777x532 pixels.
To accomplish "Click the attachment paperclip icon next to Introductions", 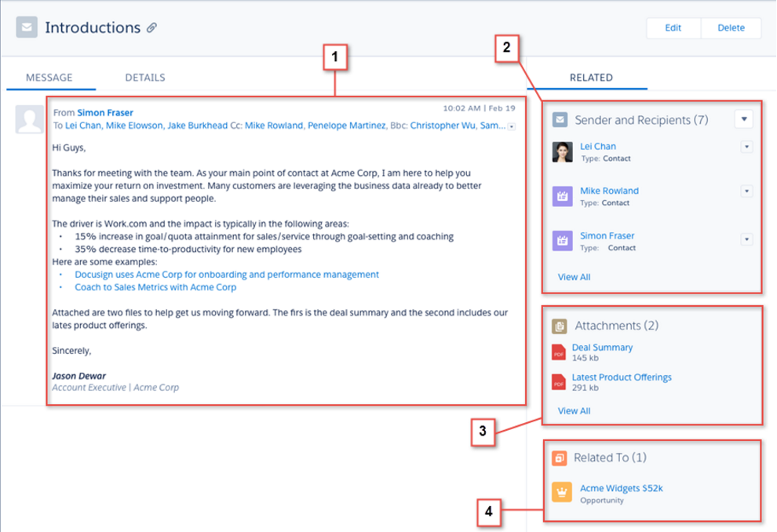I will tap(151, 27).
